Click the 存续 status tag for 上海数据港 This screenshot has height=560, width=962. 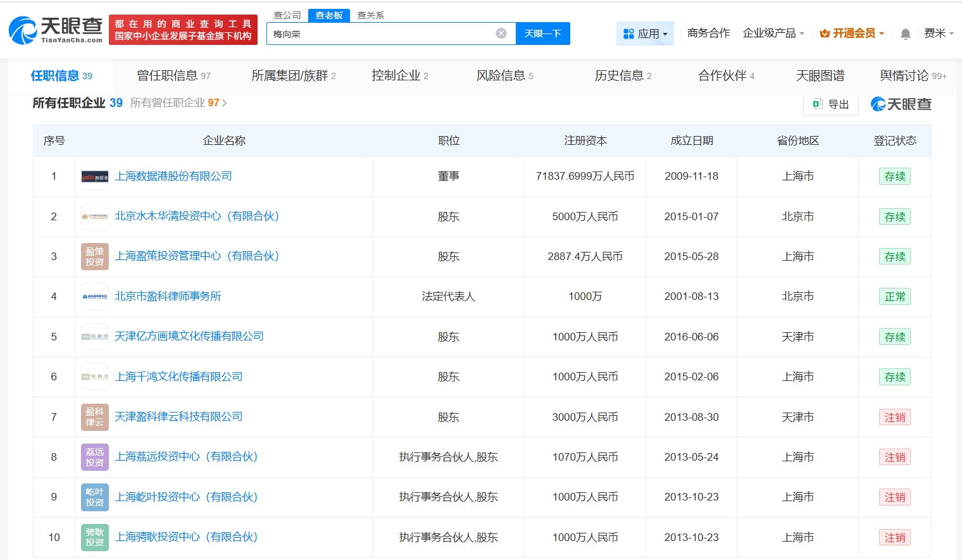click(895, 177)
